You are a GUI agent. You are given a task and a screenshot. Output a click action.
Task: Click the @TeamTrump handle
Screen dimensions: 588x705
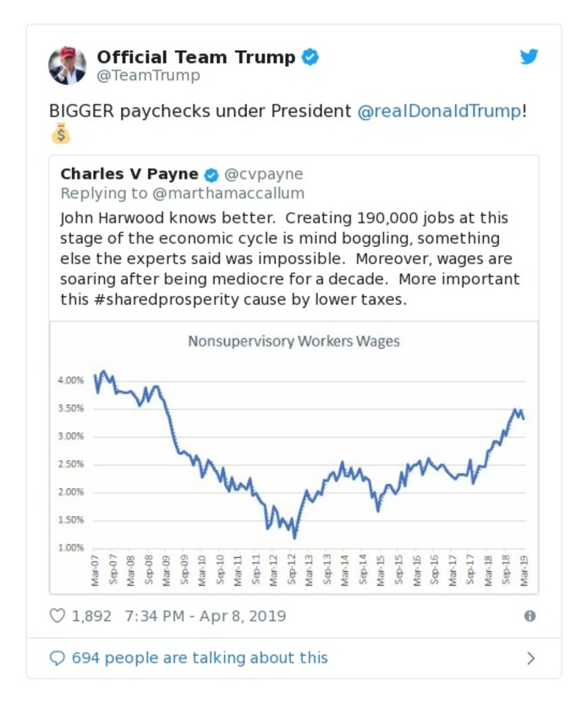[x=148, y=76]
